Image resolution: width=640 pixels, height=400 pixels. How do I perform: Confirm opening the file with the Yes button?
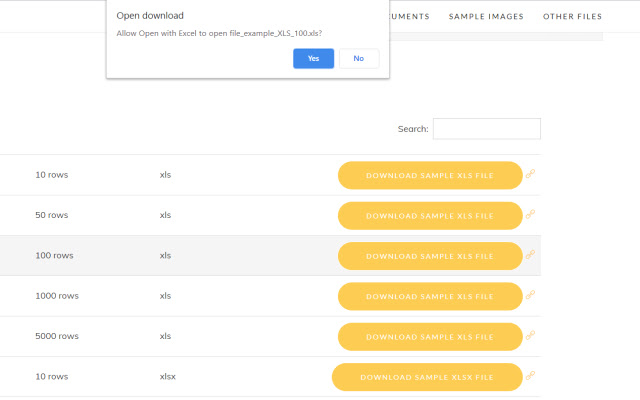[x=313, y=59]
